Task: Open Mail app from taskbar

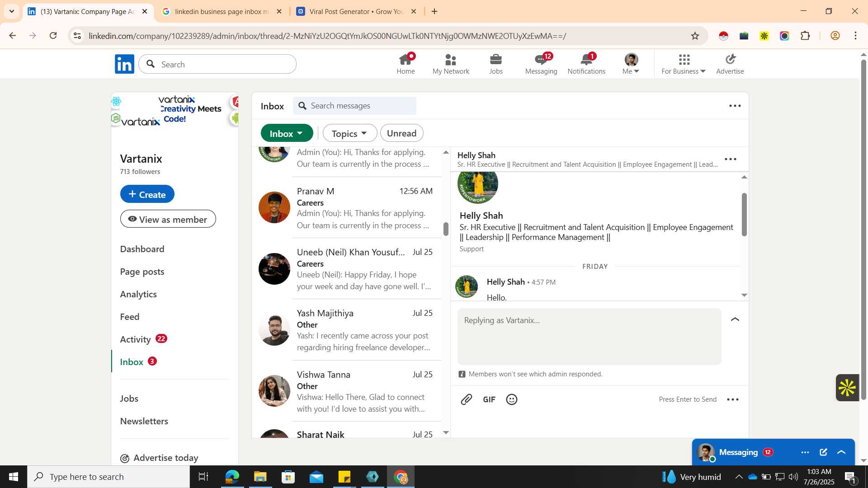Action: 316,477
